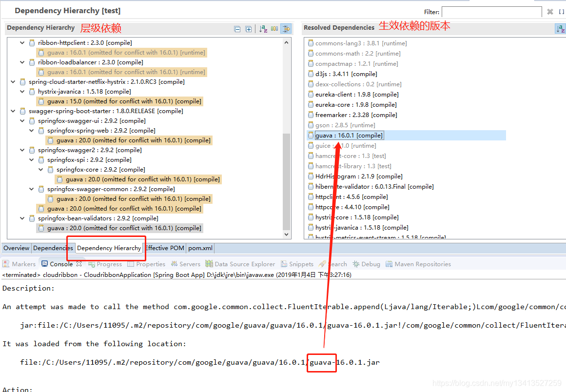
Task: Click hierarchy scrollbar up arrow
Action: (x=286, y=42)
